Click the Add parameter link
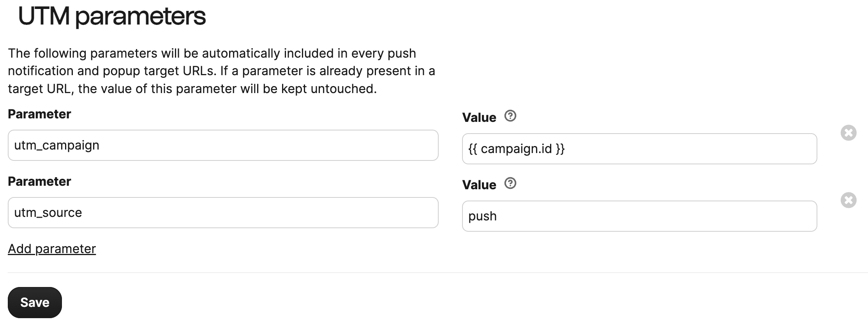The width and height of the screenshot is (868, 324). [52, 248]
